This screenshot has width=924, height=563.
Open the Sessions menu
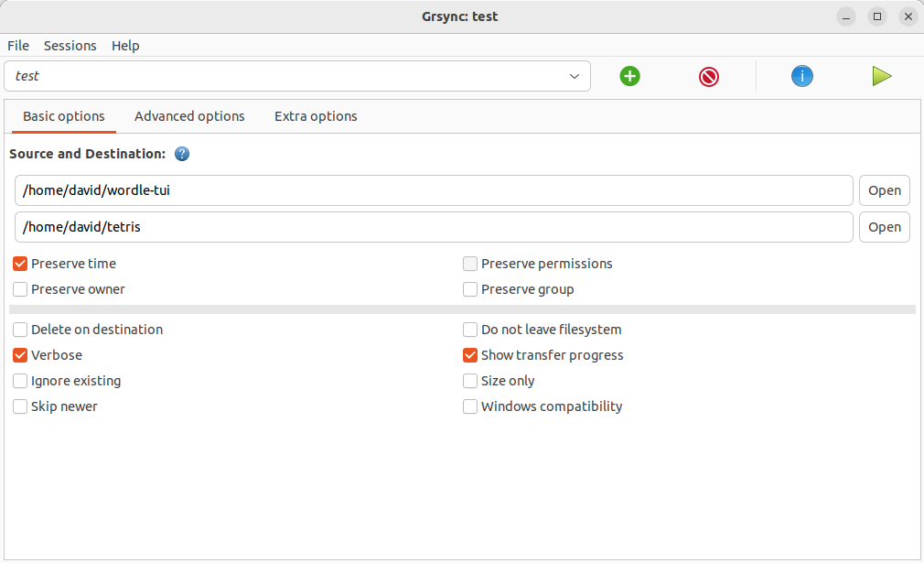[70, 46]
